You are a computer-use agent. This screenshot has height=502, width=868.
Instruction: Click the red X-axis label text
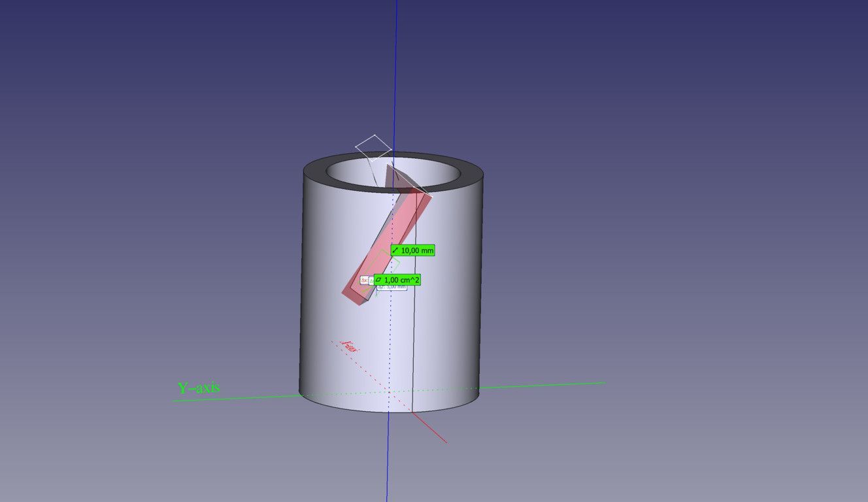coord(350,346)
